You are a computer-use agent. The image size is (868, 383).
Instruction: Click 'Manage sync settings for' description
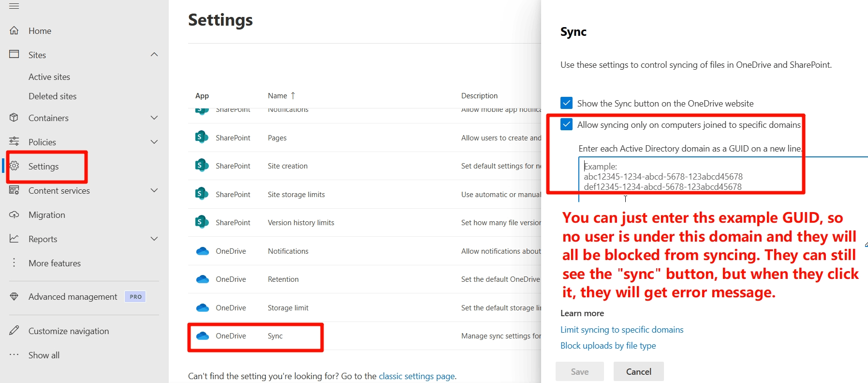click(501, 336)
